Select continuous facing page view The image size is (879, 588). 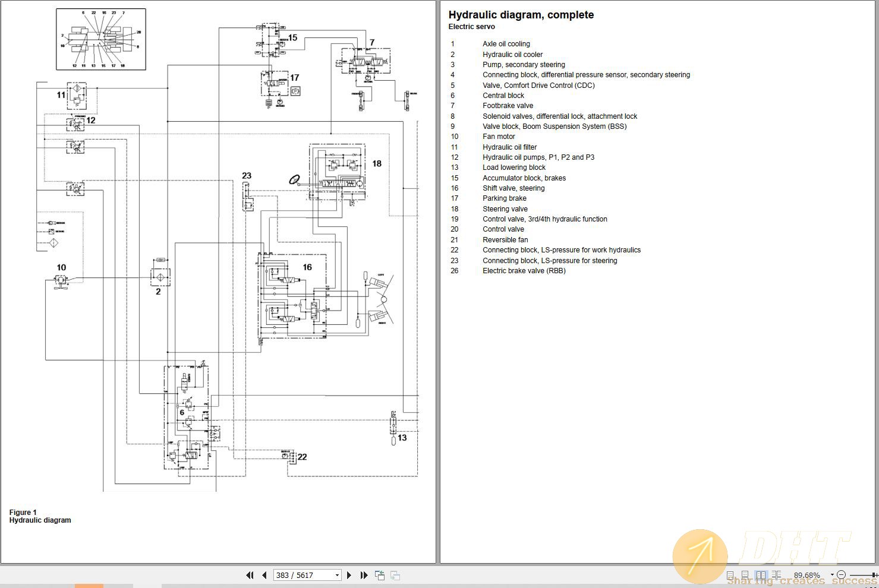coord(776,575)
